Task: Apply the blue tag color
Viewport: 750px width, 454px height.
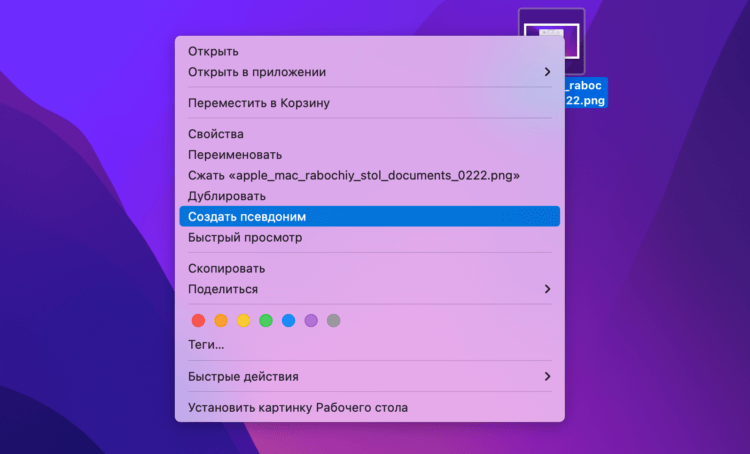Action: click(288, 321)
